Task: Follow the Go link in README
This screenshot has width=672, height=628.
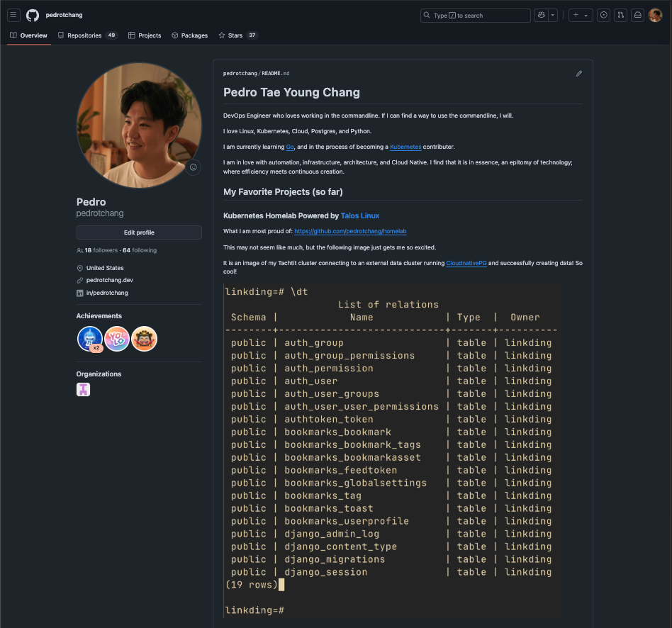Action: 290,147
